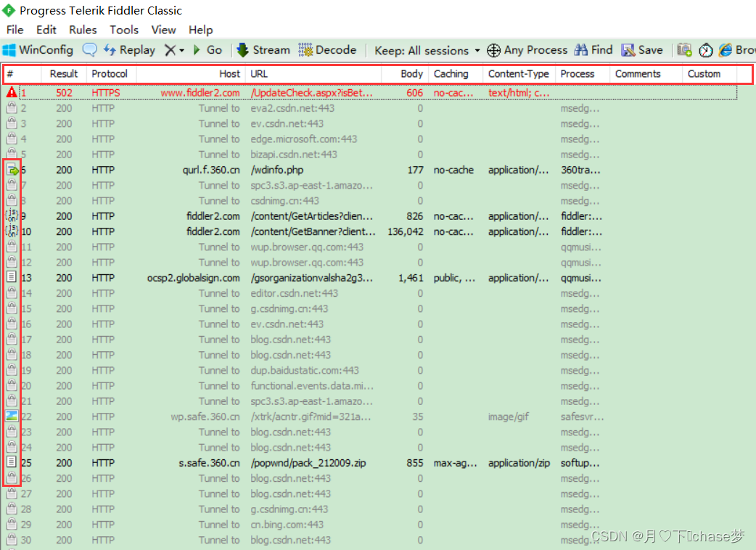Open the Edit menu
Screen dimensions: 756x550
[x=46, y=30]
